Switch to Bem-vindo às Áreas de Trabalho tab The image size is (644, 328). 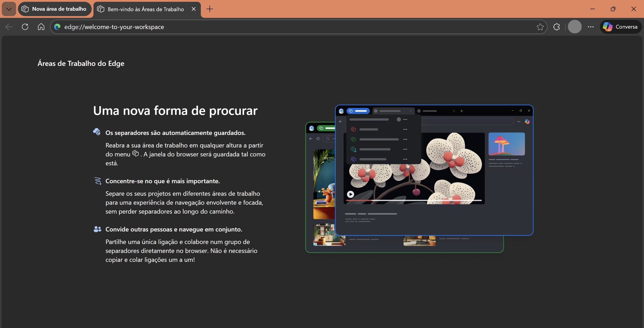click(x=146, y=9)
